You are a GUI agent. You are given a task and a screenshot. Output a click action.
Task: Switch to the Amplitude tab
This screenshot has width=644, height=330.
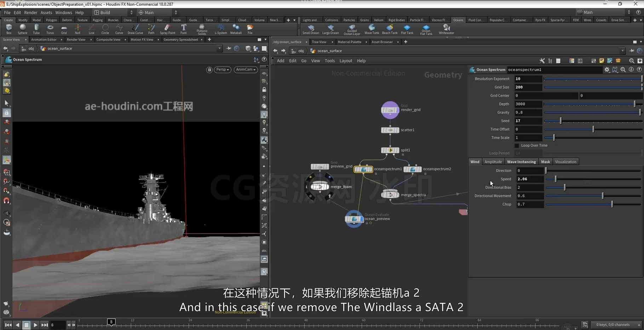(x=493, y=162)
